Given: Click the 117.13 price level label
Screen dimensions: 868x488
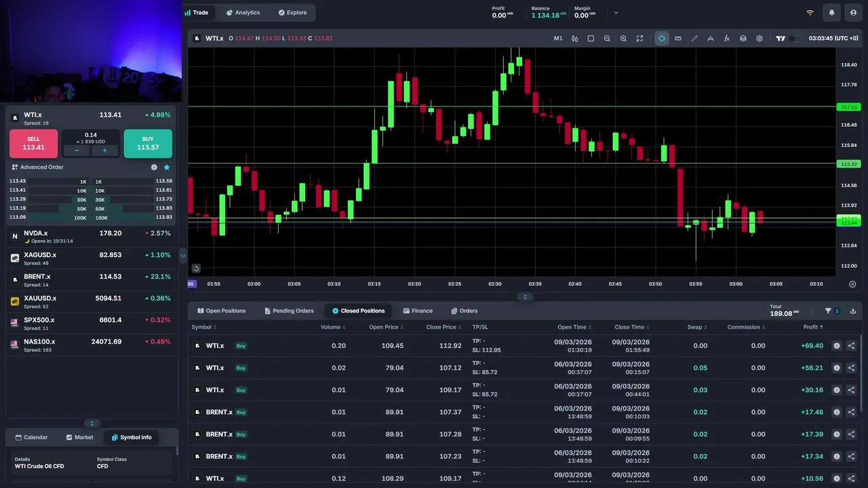Looking at the screenshot, I should pyautogui.click(x=849, y=107).
